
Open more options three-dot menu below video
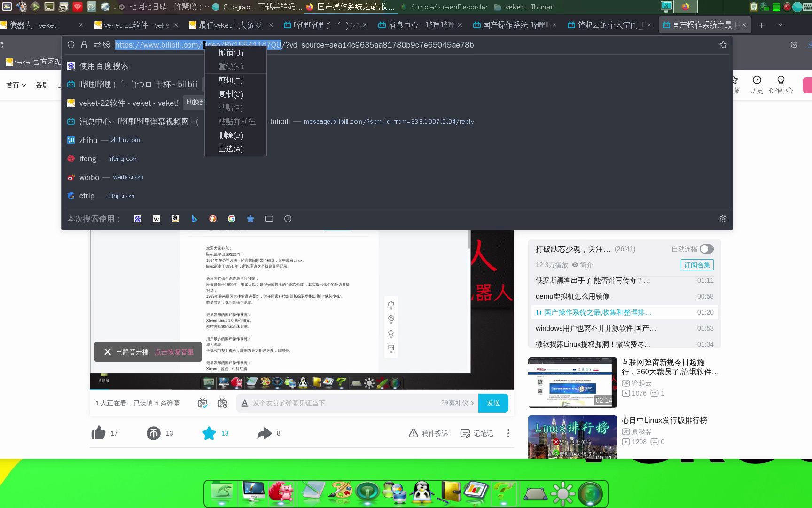[x=508, y=433]
